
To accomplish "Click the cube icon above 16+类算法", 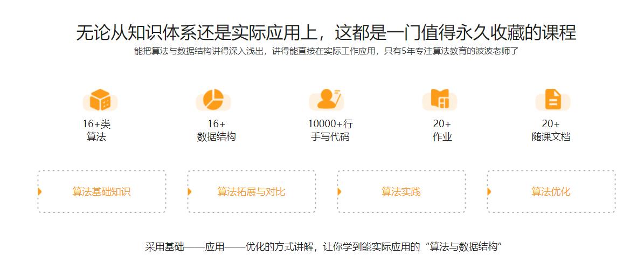I will pos(100,100).
